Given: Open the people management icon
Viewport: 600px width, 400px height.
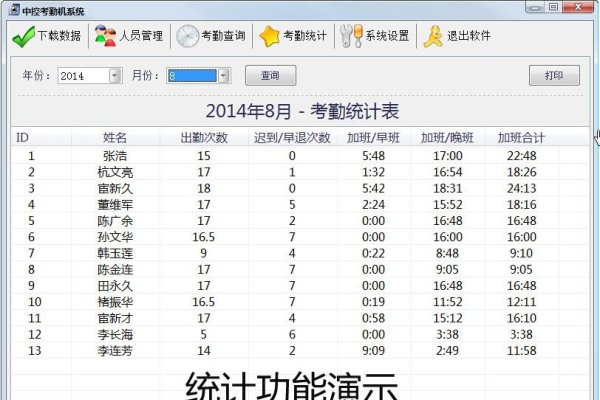Looking at the screenshot, I should tap(105, 36).
